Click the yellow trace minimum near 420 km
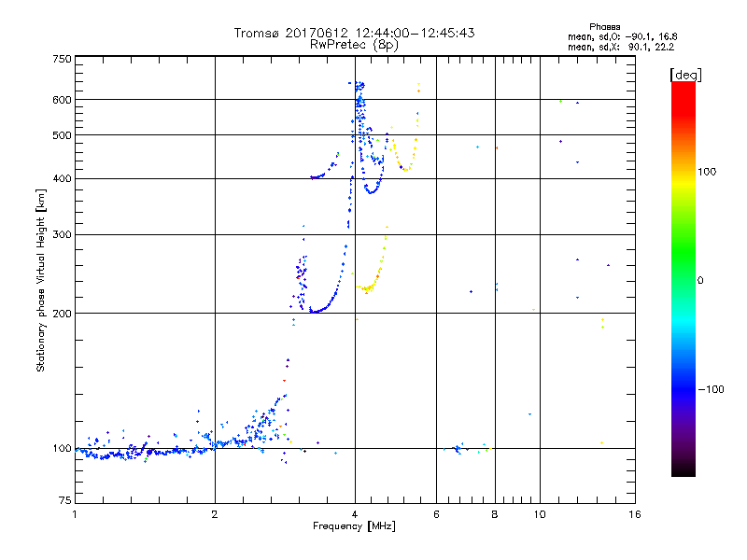Screen dimensions: 747x560 pos(406,169)
